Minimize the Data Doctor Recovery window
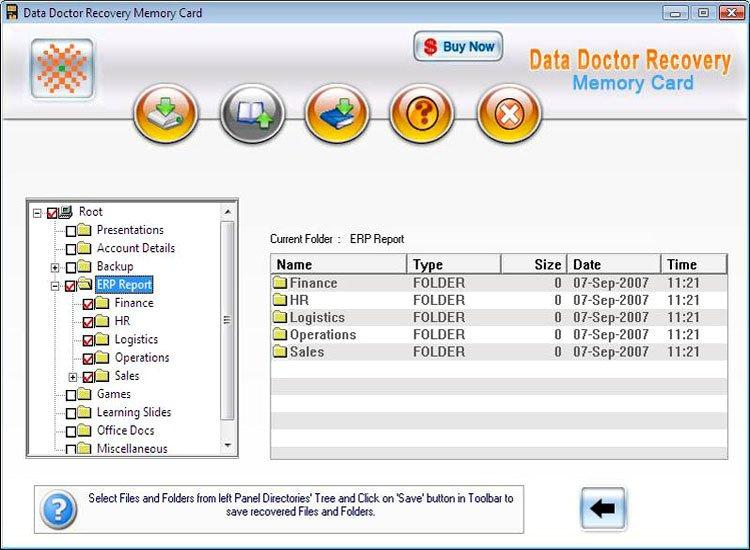 [675, 13]
